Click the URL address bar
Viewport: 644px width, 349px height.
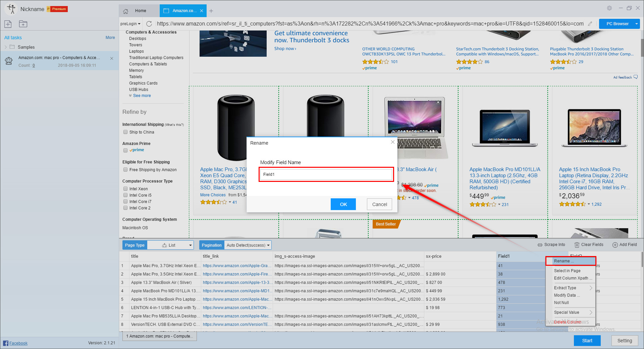point(370,24)
